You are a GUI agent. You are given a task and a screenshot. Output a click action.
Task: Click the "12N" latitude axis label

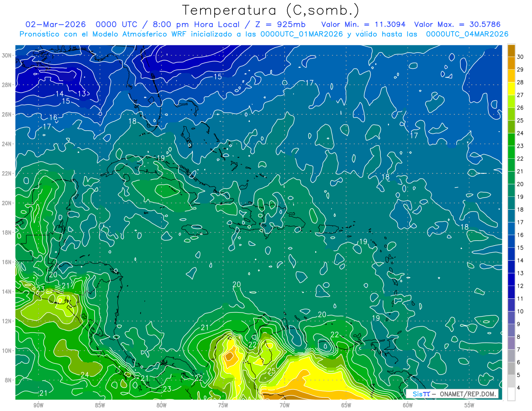7,321
